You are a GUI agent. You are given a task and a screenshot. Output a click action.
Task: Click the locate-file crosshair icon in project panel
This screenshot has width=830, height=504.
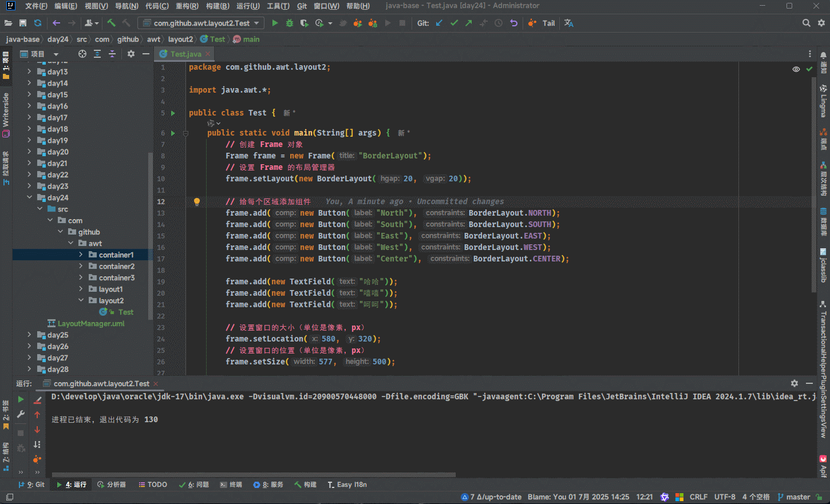82,54
